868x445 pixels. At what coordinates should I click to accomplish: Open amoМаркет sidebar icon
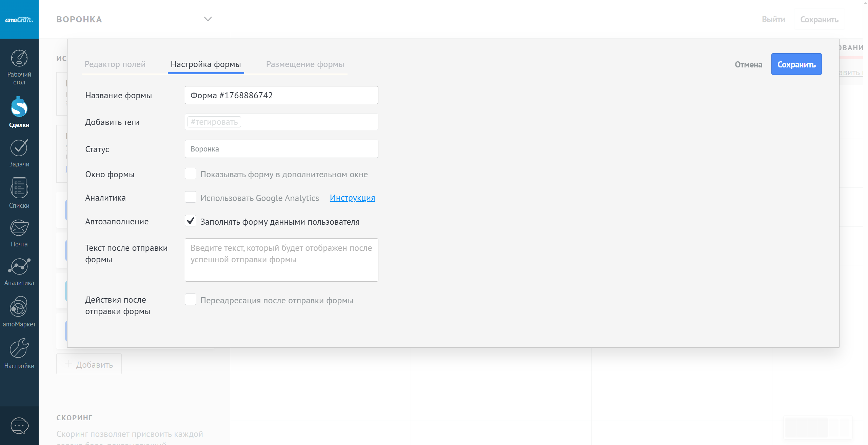[x=19, y=307]
